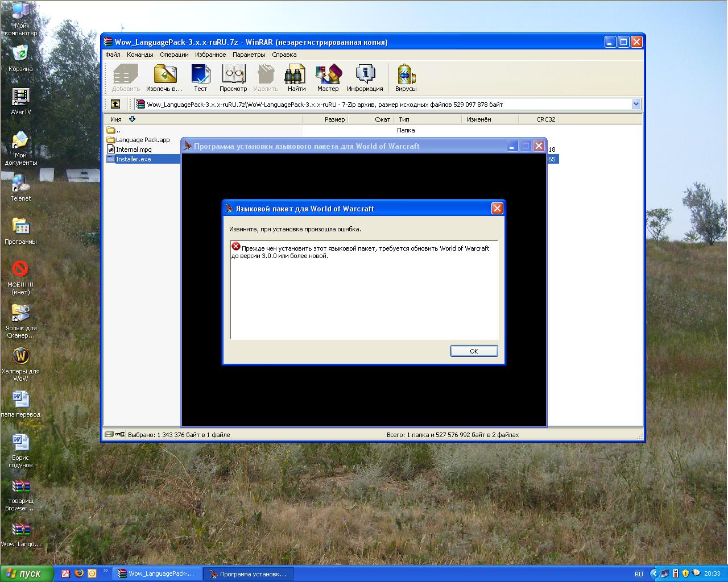Screen dimensions: 728x582
Task: Open the Мой компьютер desktop icon
Action: tap(21, 19)
